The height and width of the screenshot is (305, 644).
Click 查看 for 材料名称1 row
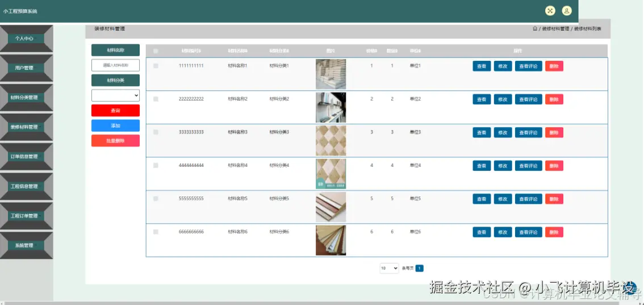coord(482,66)
